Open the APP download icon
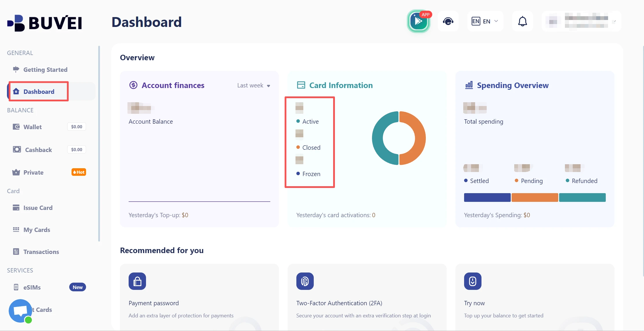 click(418, 21)
